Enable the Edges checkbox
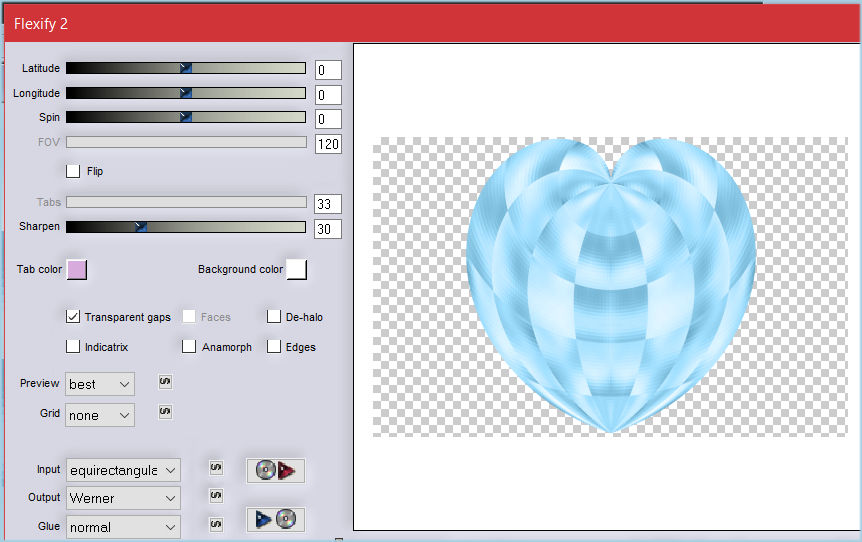Viewport: 862px width, 542px height. pyautogui.click(x=273, y=347)
